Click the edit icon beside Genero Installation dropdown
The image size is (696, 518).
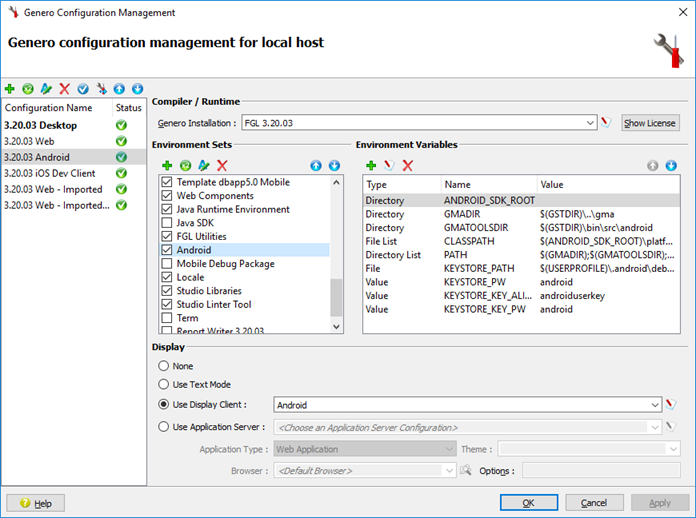[x=606, y=123]
